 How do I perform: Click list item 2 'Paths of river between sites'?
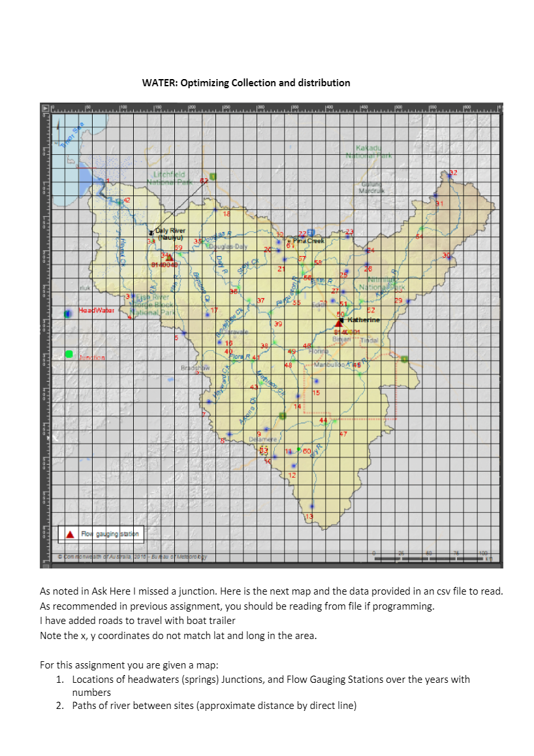click(x=206, y=706)
